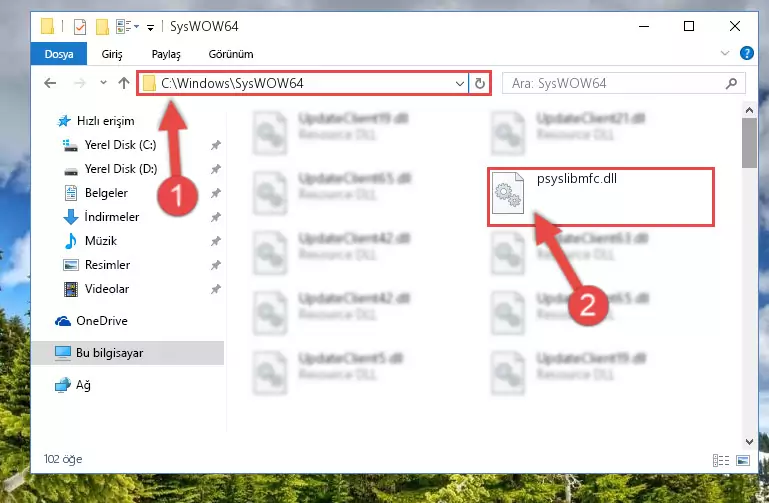
Task: Click the pin icon next to Yerel Disk (C:)
Action: [x=215, y=145]
